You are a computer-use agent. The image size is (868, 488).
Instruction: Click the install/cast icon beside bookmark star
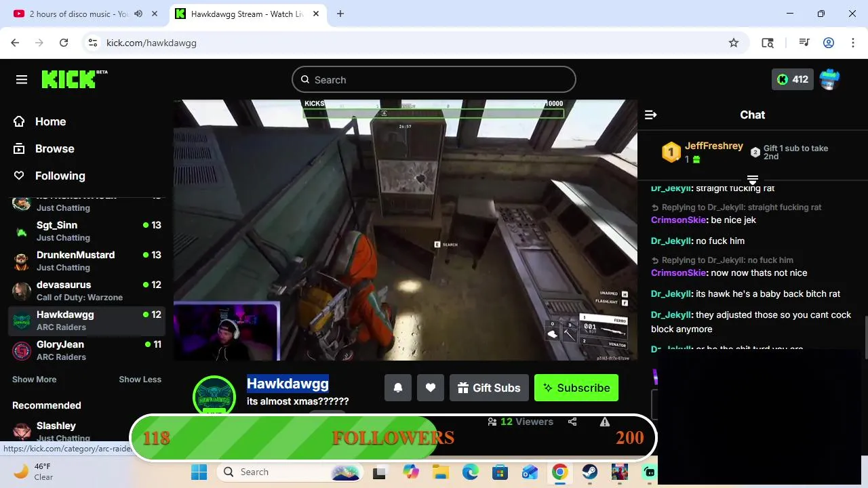pos(768,43)
